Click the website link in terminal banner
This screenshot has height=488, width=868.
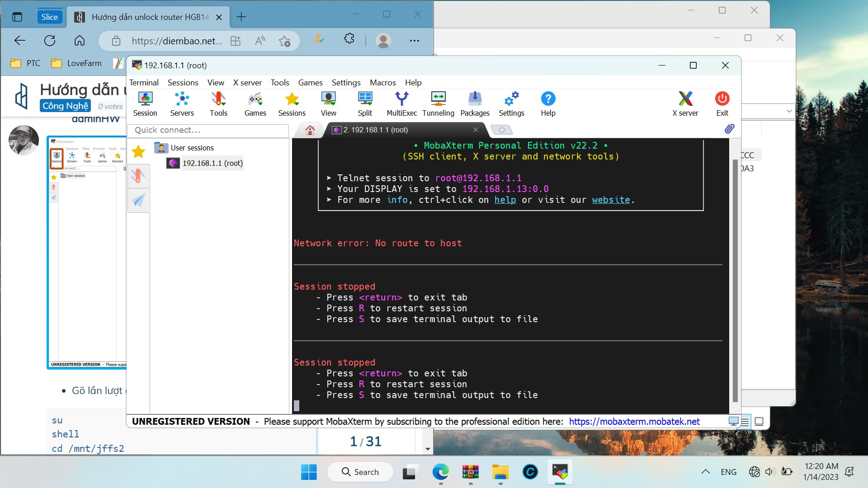[x=611, y=200]
